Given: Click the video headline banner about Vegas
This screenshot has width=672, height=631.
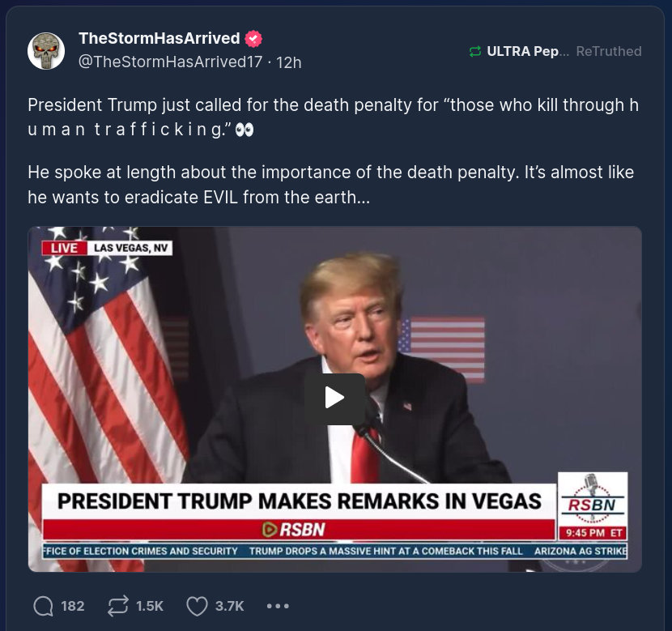Looking at the screenshot, I should (299, 501).
